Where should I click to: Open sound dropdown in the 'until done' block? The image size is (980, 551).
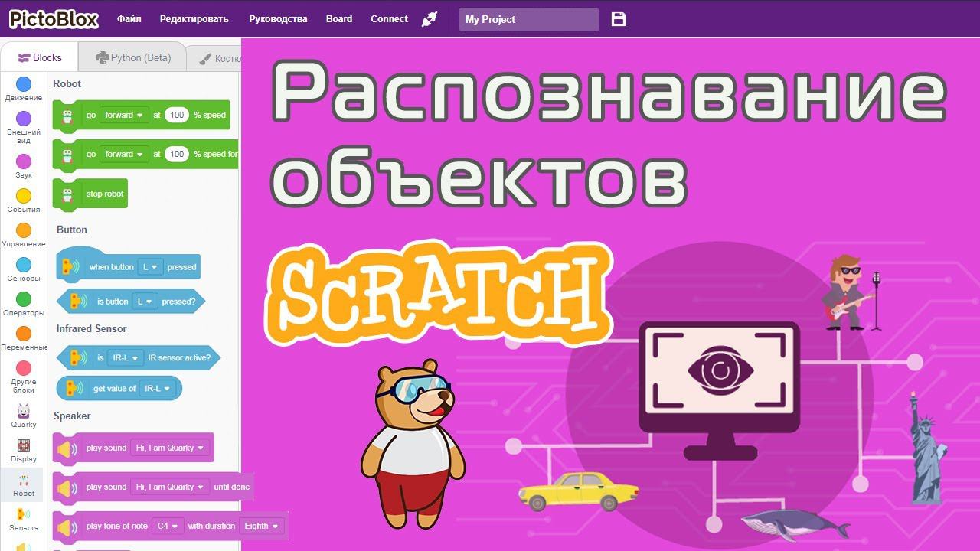pos(170,487)
